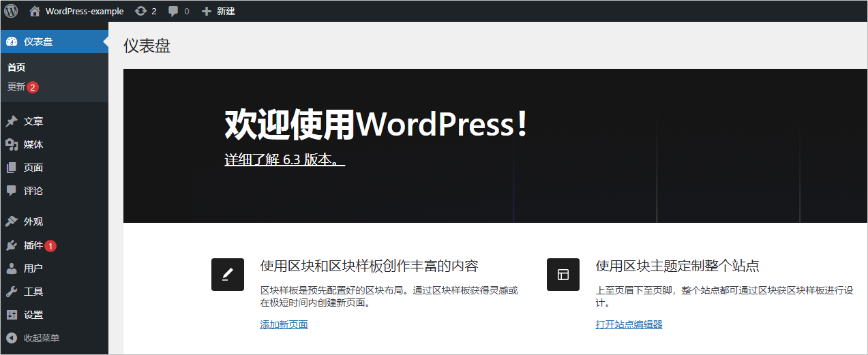Click heading 使用区块主题定制整个站点

click(x=678, y=266)
